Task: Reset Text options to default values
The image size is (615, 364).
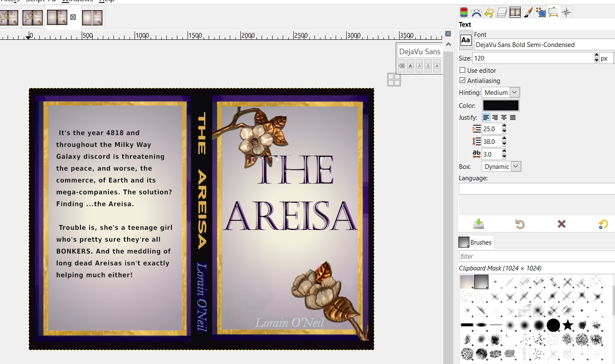Action: [x=604, y=224]
